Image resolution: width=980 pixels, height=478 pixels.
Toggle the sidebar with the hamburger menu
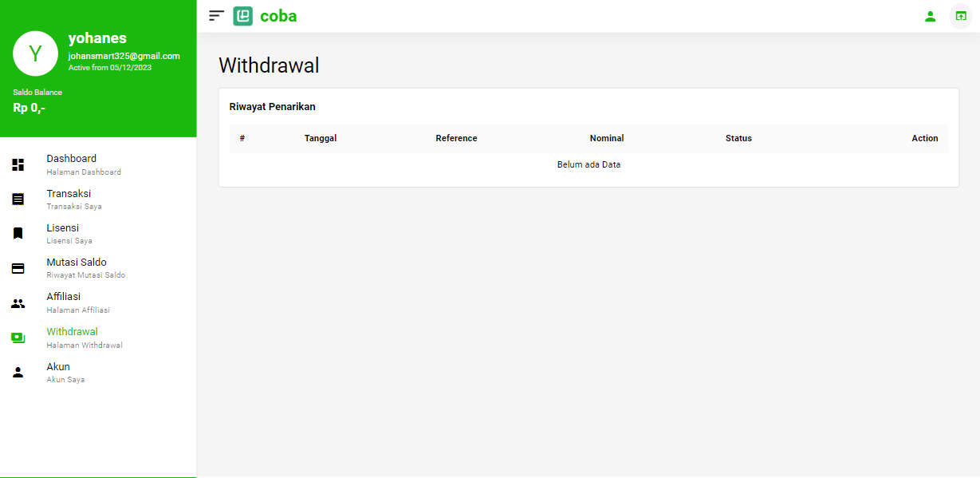coord(216,16)
